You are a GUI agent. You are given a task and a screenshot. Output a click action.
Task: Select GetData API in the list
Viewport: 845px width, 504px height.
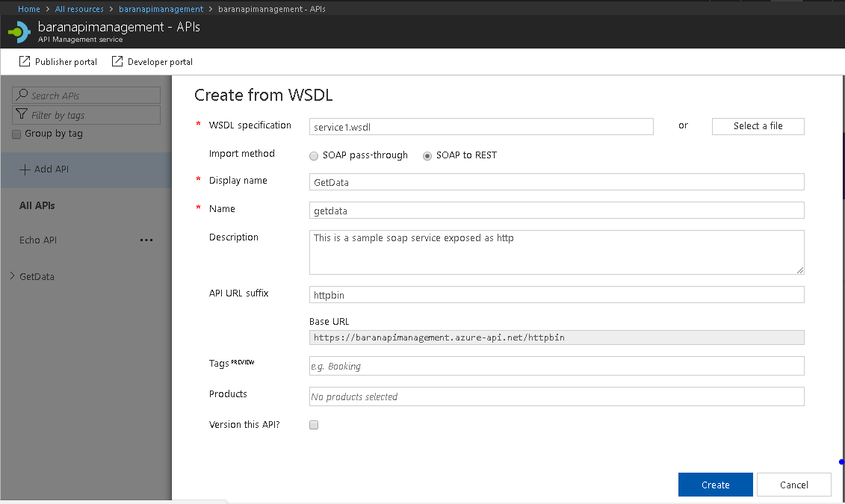click(x=37, y=277)
